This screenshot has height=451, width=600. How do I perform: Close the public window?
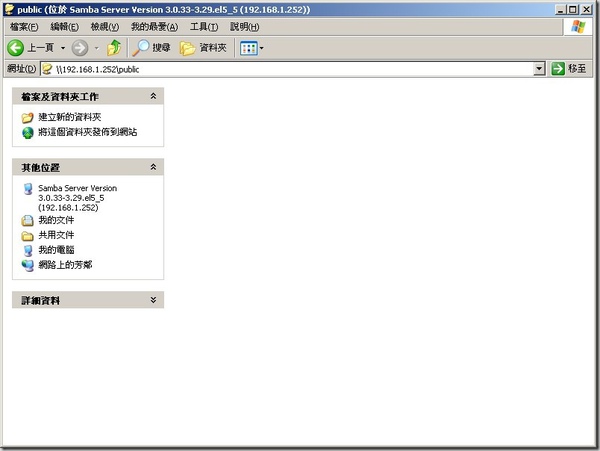(586, 9)
